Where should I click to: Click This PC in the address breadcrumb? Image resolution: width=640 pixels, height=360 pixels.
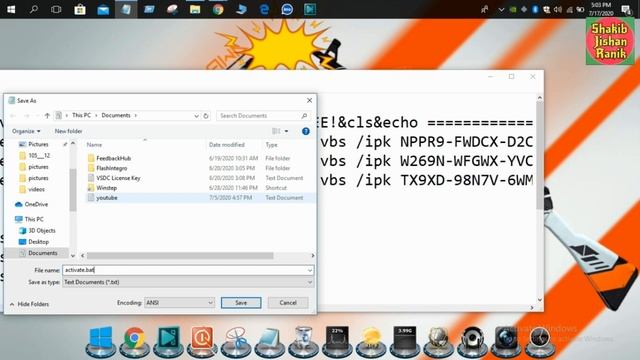point(81,116)
